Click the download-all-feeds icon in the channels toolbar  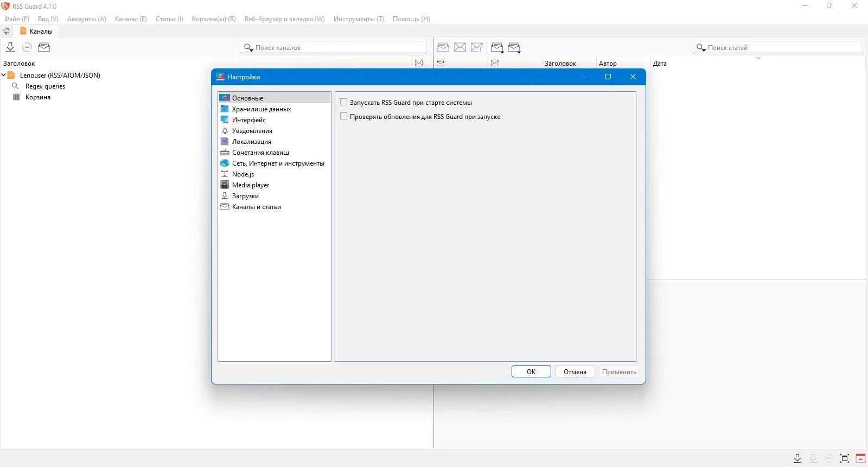click(10, 47)
